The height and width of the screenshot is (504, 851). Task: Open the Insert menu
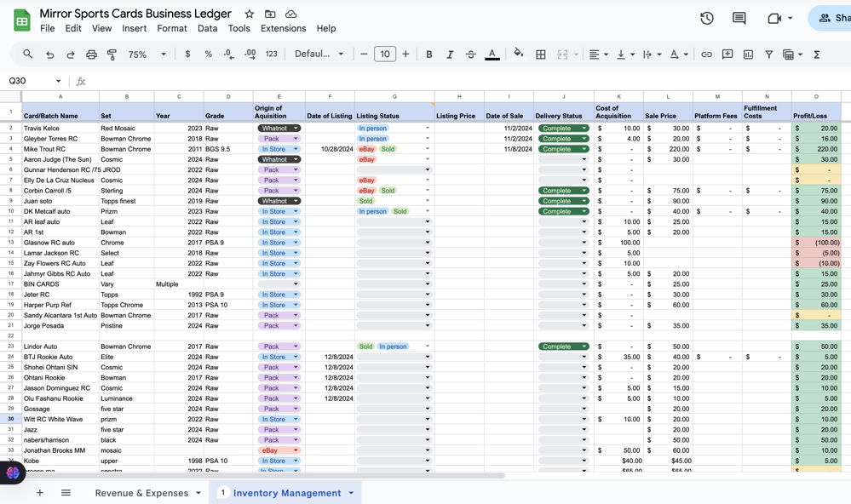click(x=134, y=28)
